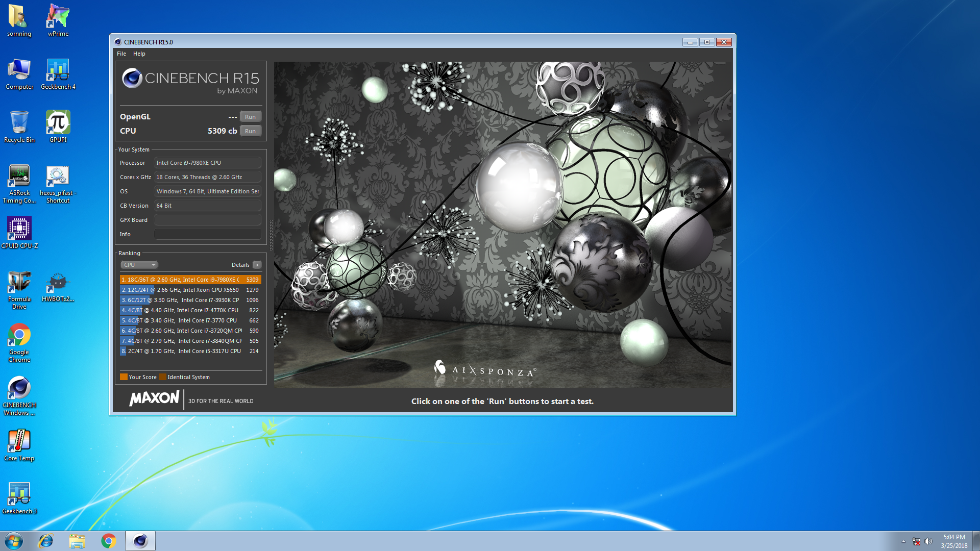
Task: Select ranking entry Core i7-3770 662
Action: pos(190,320)
